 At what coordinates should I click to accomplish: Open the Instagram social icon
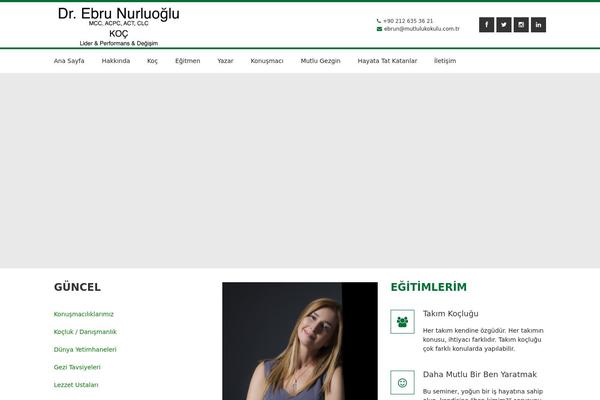click(x=521, y=25)
